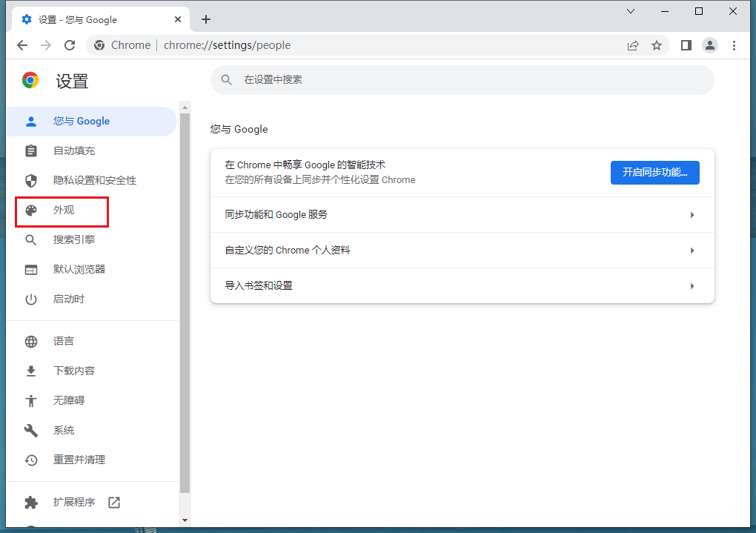Click the person icon for 您与 Google

[x=31, y=121]
